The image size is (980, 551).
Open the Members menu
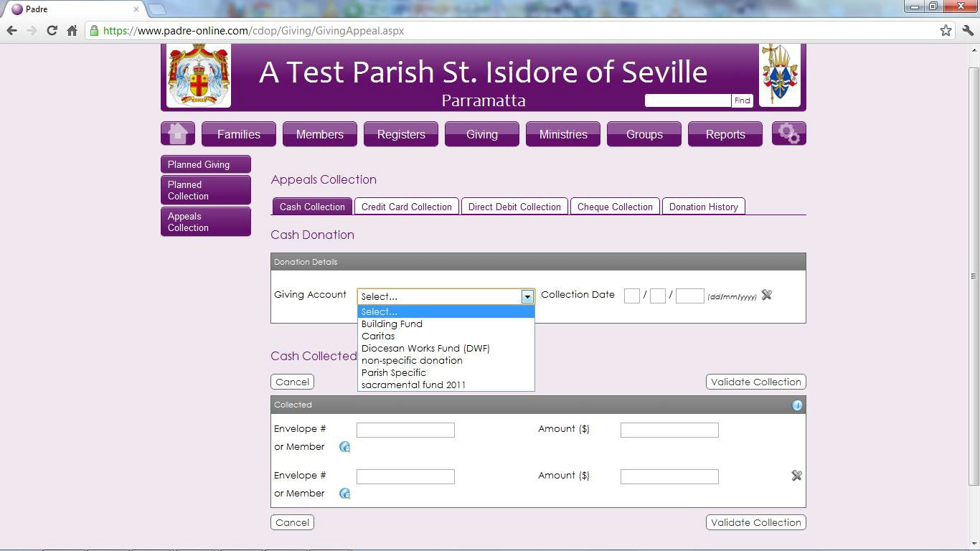tap(320, 134)
